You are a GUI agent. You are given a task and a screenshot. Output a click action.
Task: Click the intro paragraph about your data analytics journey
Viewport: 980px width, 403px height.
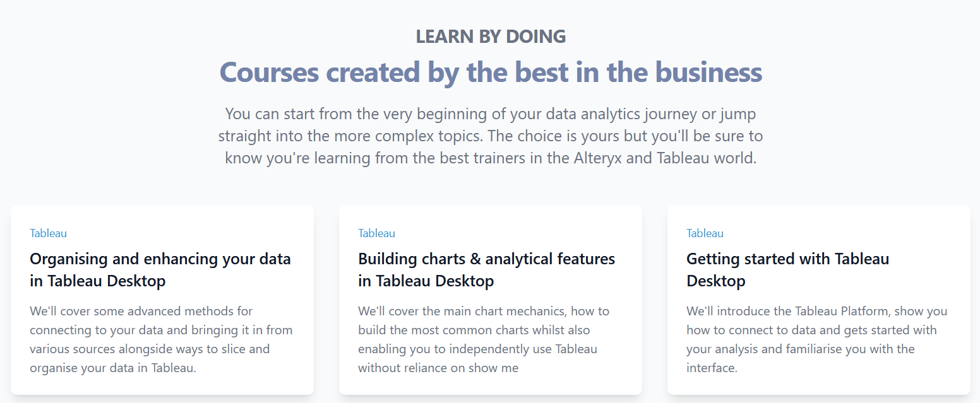(x=491, y=136)
